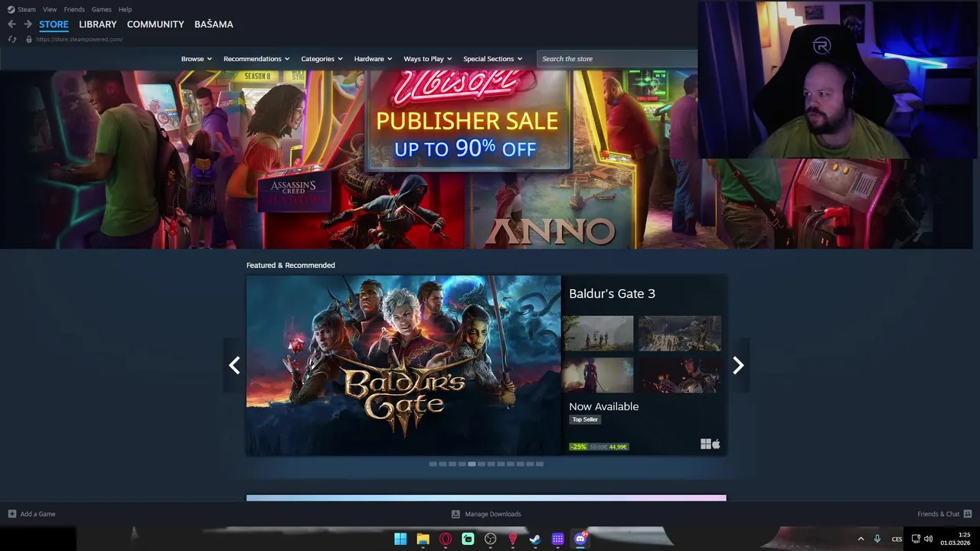The width and height of the screenshot is (980, 551).
Task: Focus the Search the store field
Action: tap(617, 59)
